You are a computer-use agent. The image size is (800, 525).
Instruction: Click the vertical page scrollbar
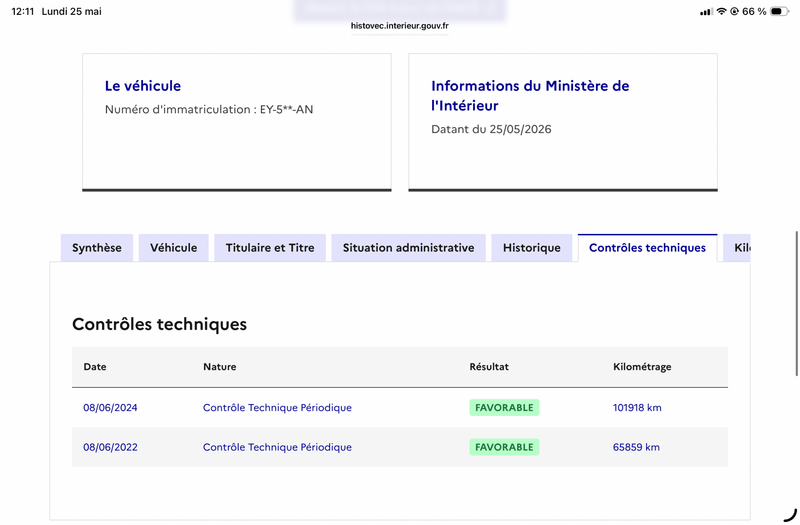pyautogui.click(x=797, y=304)
